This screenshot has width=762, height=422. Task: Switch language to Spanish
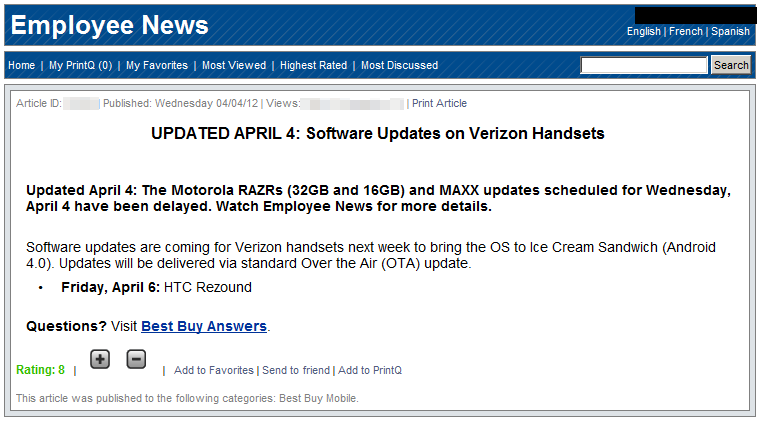[730, 32]
